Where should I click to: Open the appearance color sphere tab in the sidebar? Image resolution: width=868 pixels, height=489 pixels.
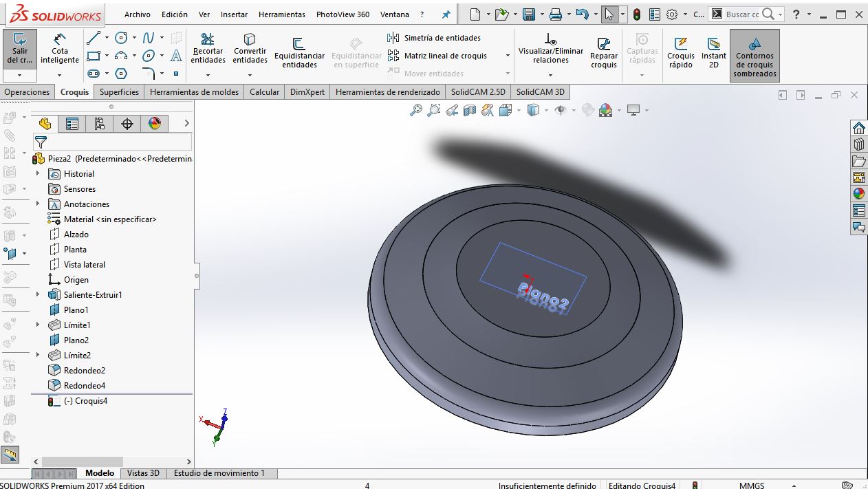[155, 123]
